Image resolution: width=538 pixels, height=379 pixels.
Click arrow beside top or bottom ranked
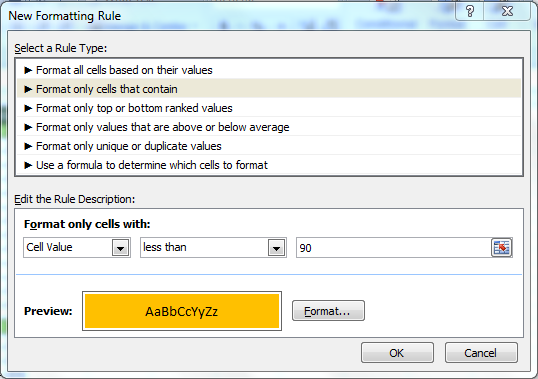(x=28, y=108)
